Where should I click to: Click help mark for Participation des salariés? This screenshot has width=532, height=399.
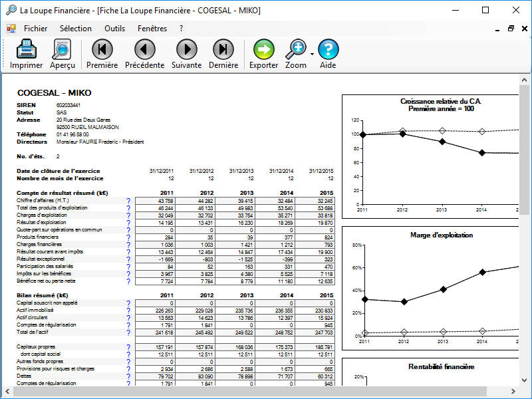[x=128, y=267]
